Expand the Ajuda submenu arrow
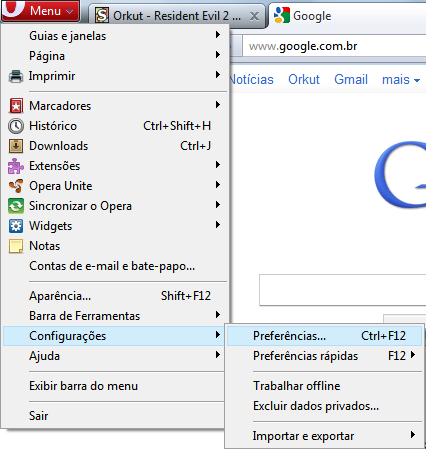 [218, 354]
